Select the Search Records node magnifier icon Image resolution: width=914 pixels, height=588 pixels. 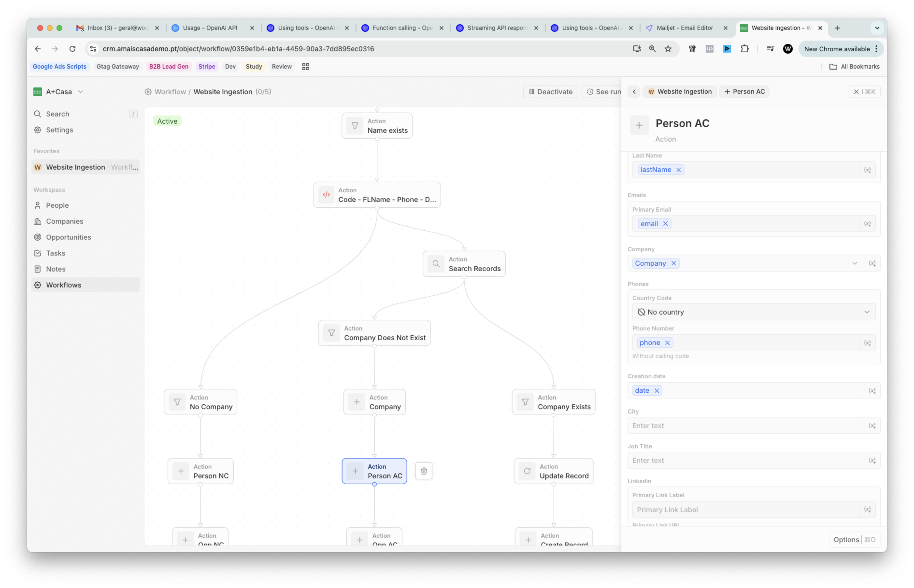436,264
